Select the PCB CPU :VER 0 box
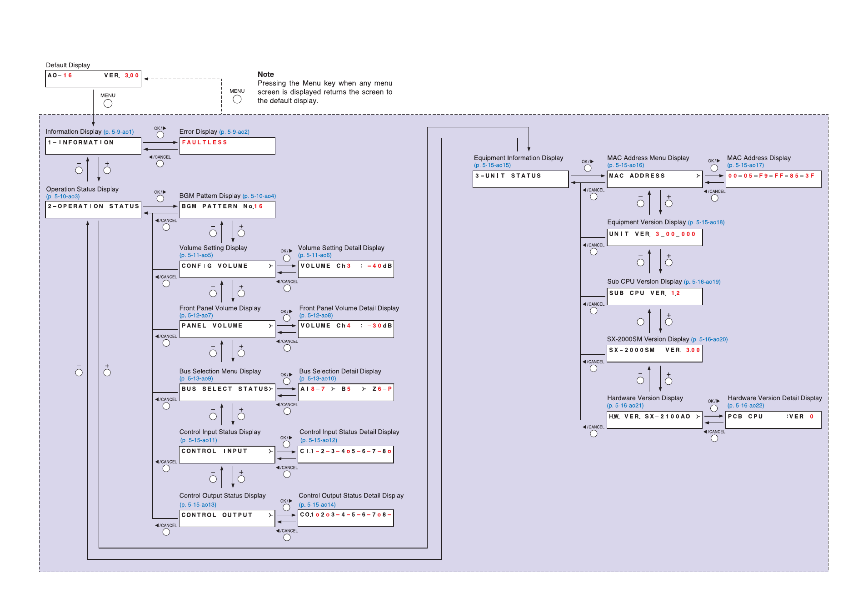The height and width of the screenshot is (614, 868). (x=773, y=420)
